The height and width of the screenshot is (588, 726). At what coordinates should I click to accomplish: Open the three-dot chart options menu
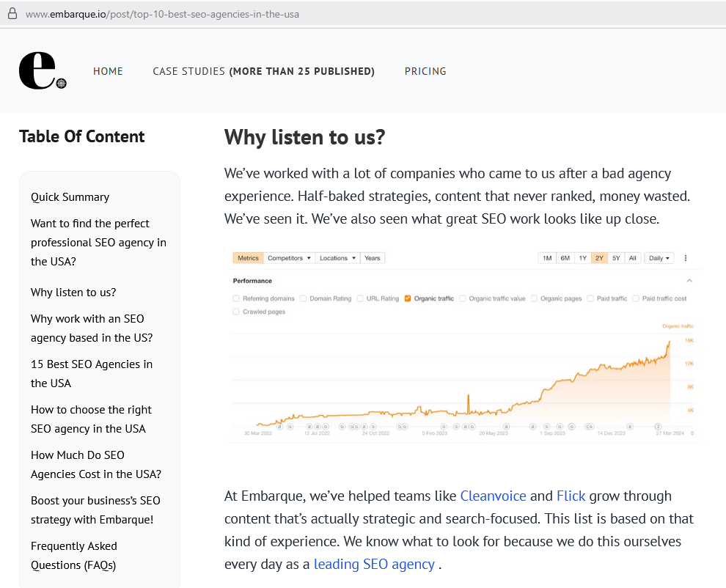tap(686, 258)
